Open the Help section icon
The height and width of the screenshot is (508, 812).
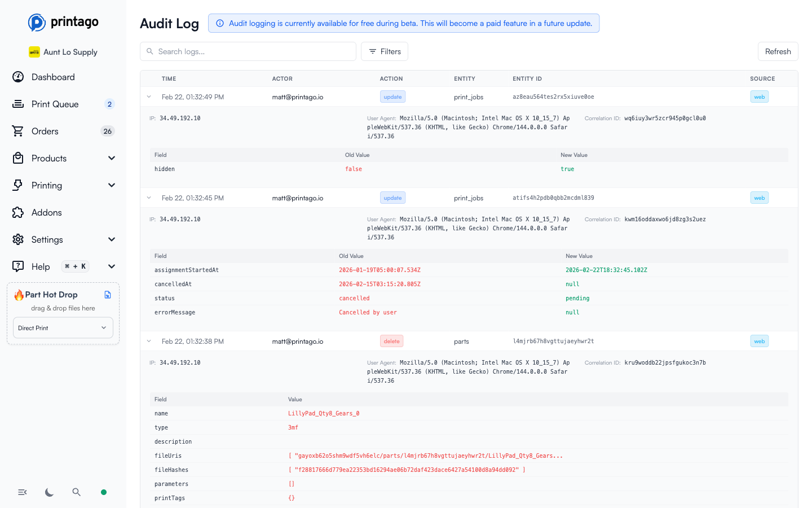coord(17,266)
